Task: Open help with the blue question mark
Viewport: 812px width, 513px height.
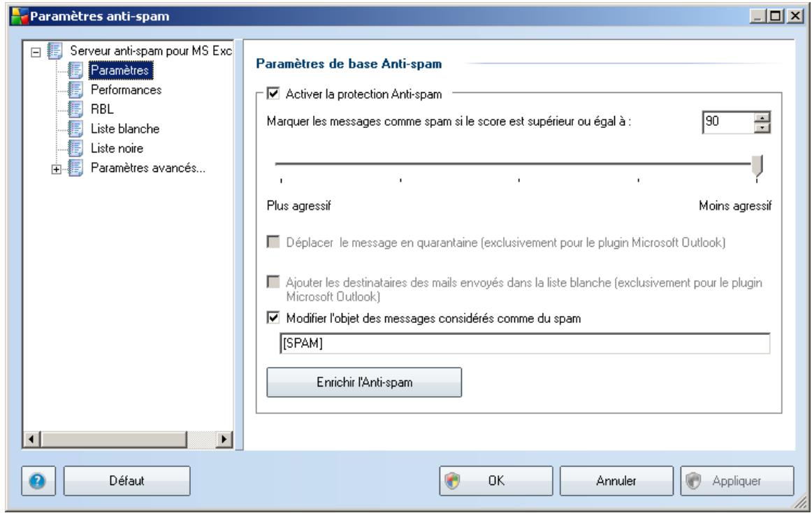Action: point(38,481)
